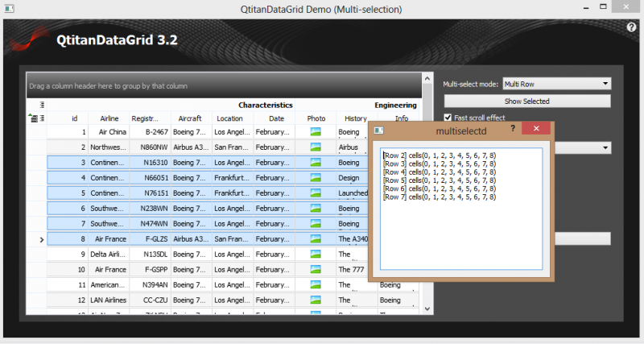Screen dimensions: 644x344
Task: Click the [Row 2] line in the dialog
Action: point(440,155)
